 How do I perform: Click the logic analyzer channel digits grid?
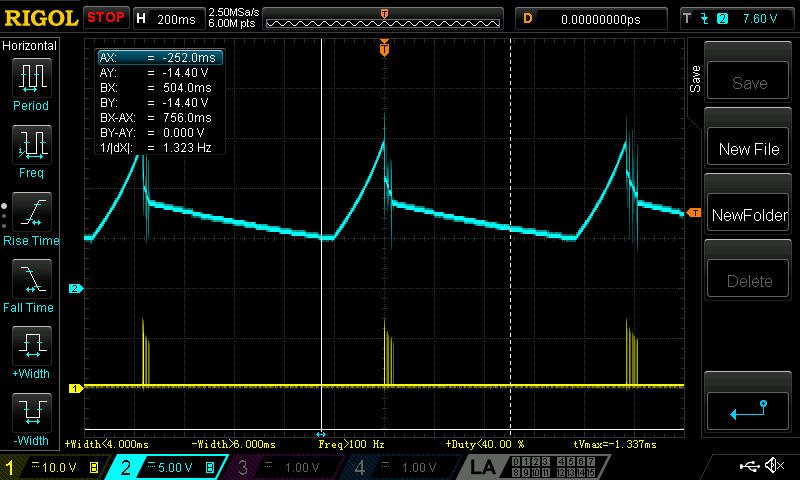point(554,467)
